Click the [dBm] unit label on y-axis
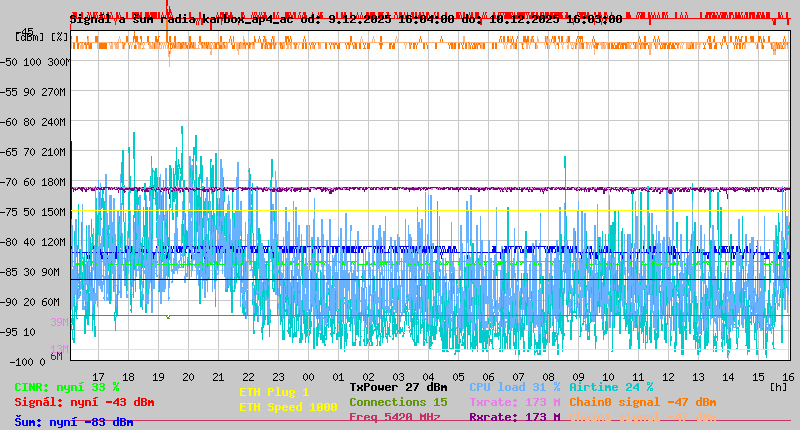 click(30, 37)
